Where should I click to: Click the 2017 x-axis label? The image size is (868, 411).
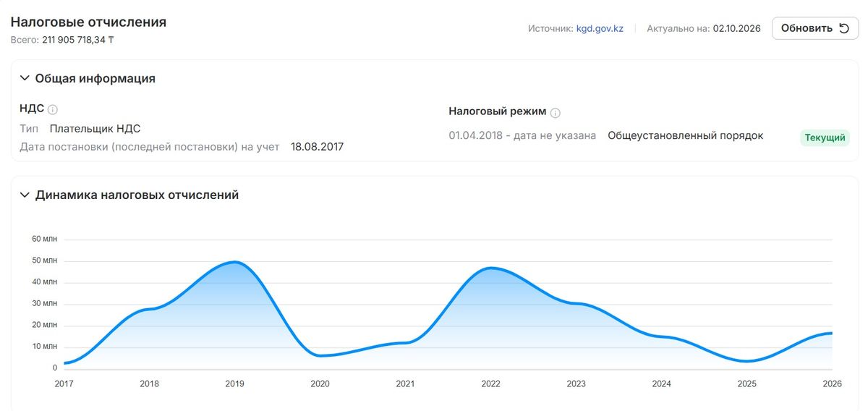click(x=64, y=384)
